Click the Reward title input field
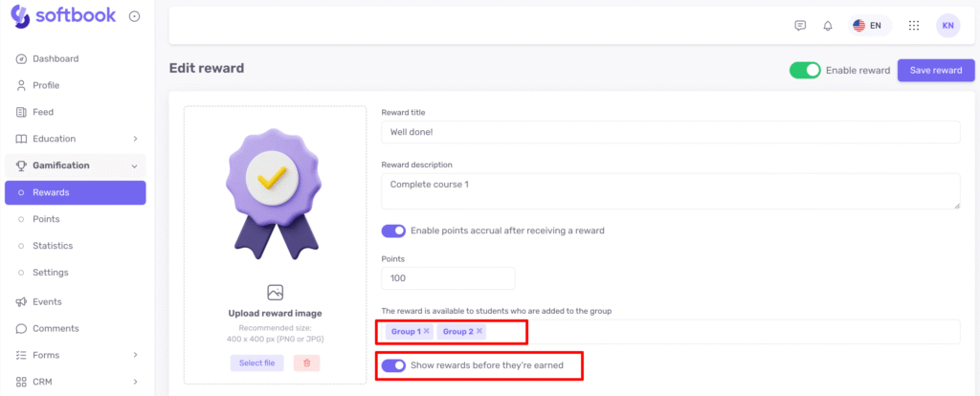 click(670, 132)
